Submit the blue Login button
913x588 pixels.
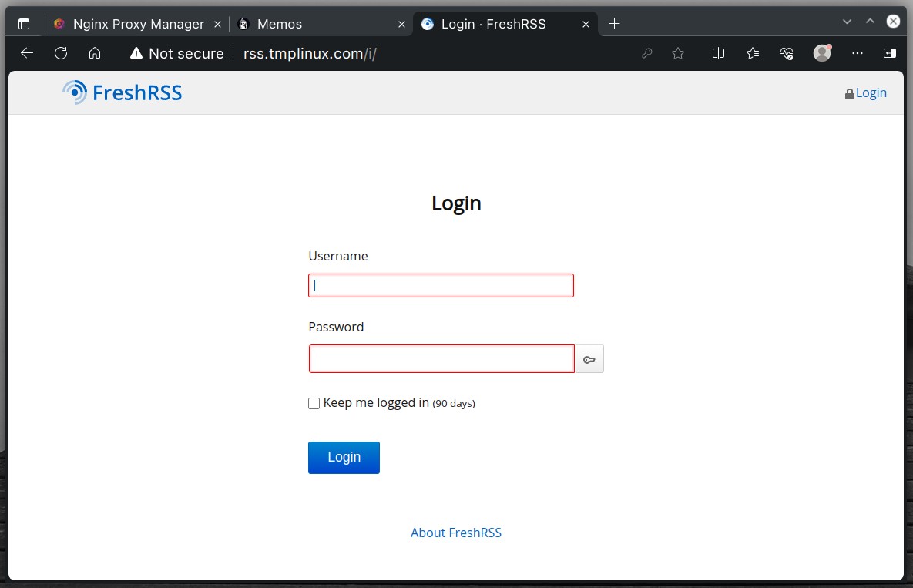344,458
